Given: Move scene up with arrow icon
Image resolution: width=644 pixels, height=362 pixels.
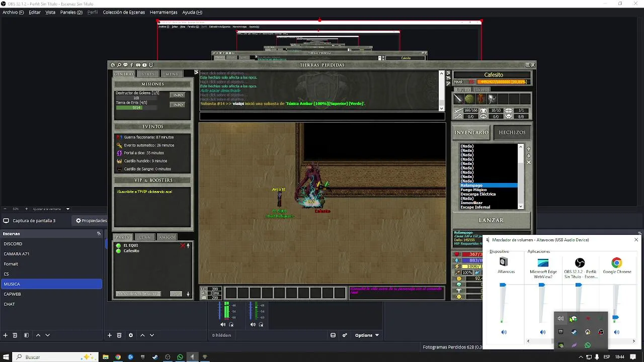Looking at the screenshot, I should coord(38,335).
